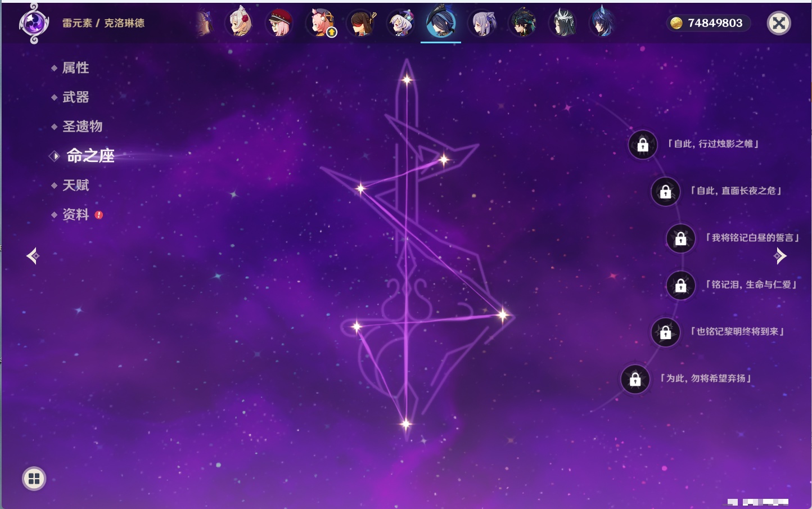Click the lock beside 「自此，直面长夜之危」

click(665, 192)
